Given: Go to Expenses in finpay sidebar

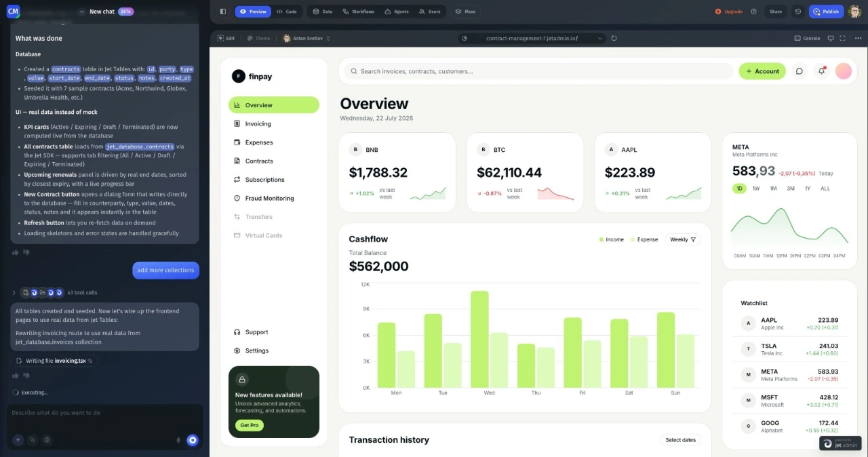Looking at the screenshot, I should [273, 142].
